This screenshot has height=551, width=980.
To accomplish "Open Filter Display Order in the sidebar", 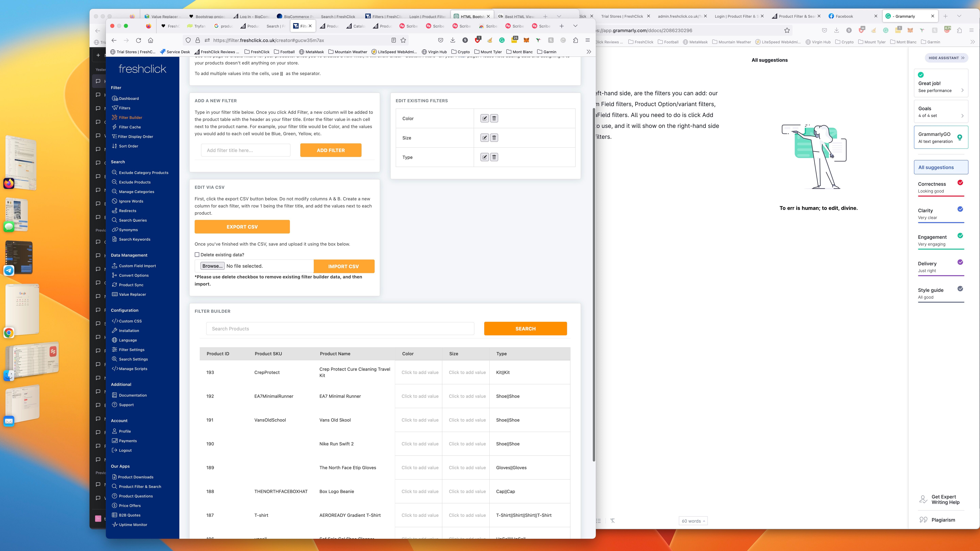I will point(132,137).
